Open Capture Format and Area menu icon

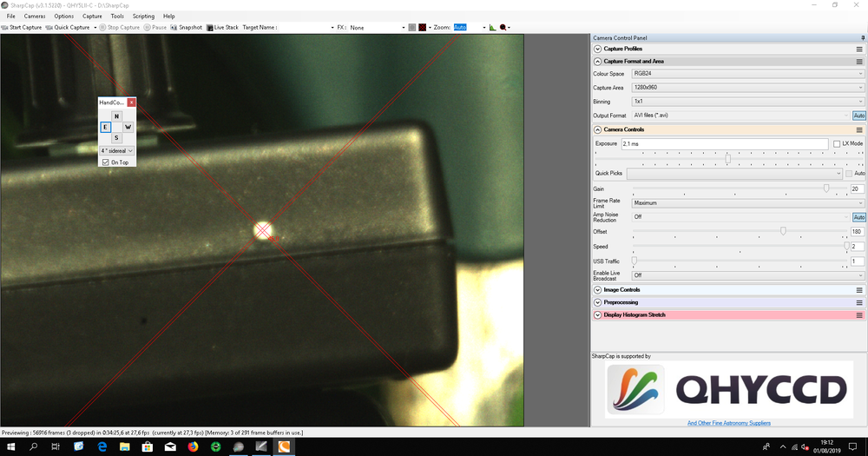point(859,62)
